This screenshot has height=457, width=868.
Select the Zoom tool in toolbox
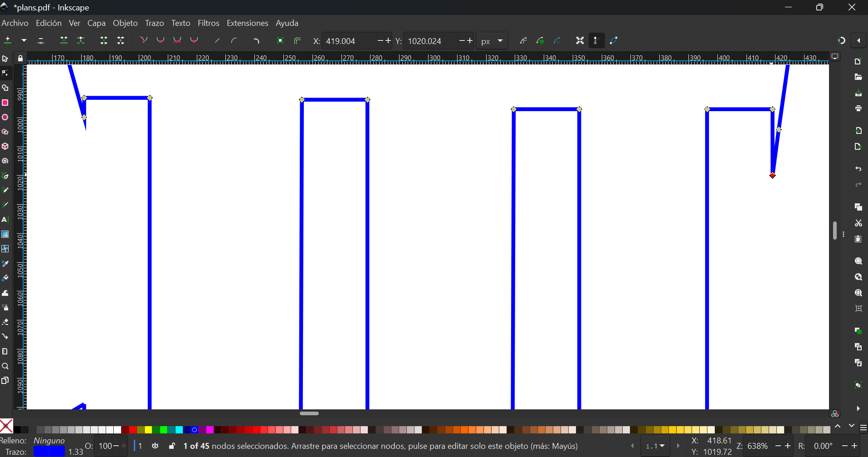tap(5, 366)
